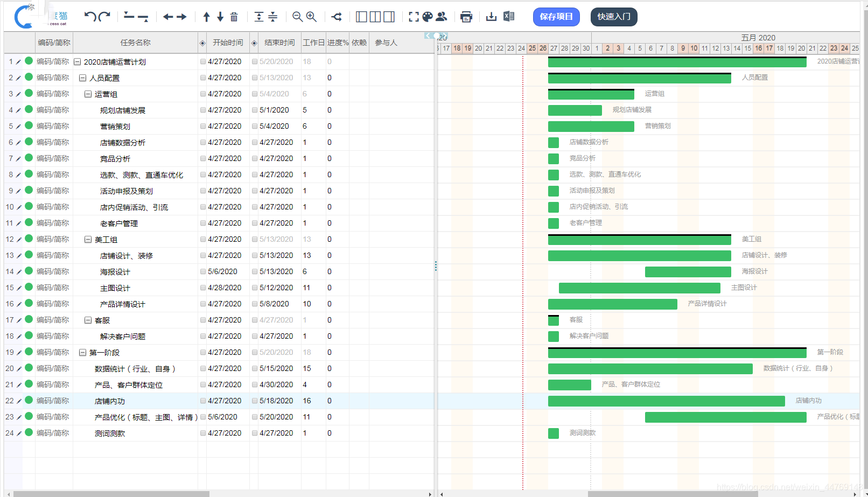
Task: Collapse the 第一阶段 task group
Action: pyautogui.click(x=82, y=353)
